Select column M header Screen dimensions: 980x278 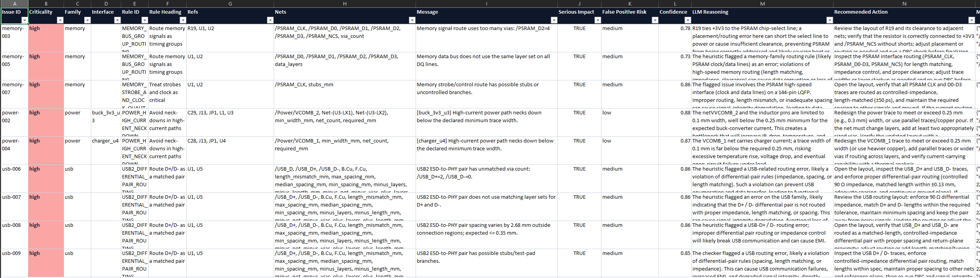762,4
